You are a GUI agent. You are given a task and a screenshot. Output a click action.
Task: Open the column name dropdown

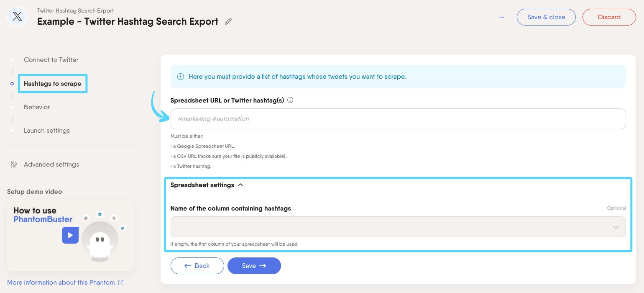point(398,227)
